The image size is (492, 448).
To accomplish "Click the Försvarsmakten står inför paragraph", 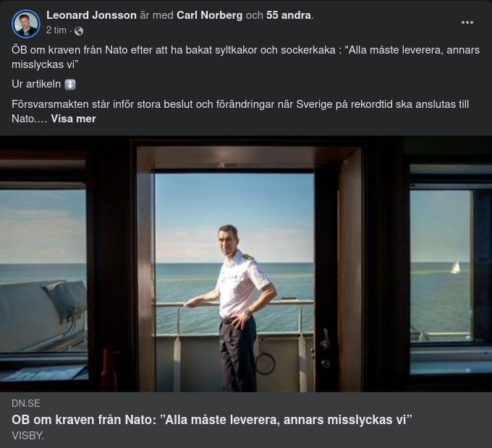I will (240, 111).
